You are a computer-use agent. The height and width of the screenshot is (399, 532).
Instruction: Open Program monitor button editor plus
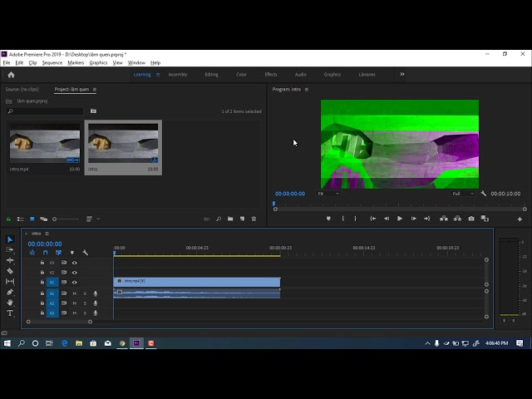click(x=520, y=219)
